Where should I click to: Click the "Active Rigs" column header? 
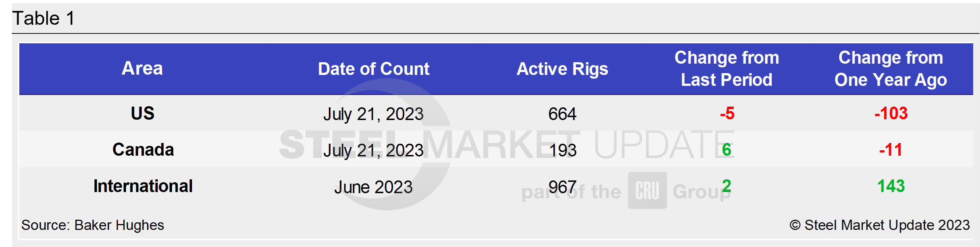(x=562, y=69)
